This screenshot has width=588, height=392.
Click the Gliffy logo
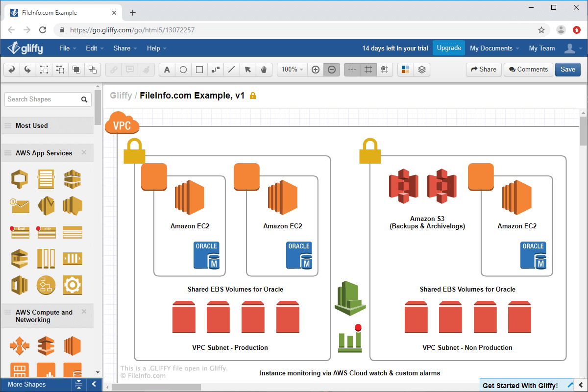pos(25,48)
